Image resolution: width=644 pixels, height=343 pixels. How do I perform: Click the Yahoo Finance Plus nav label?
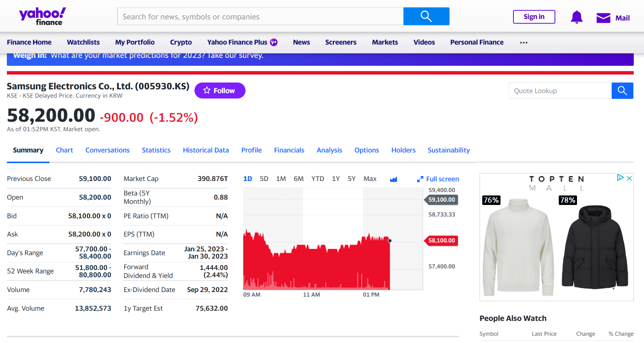[x=237, y=42]
